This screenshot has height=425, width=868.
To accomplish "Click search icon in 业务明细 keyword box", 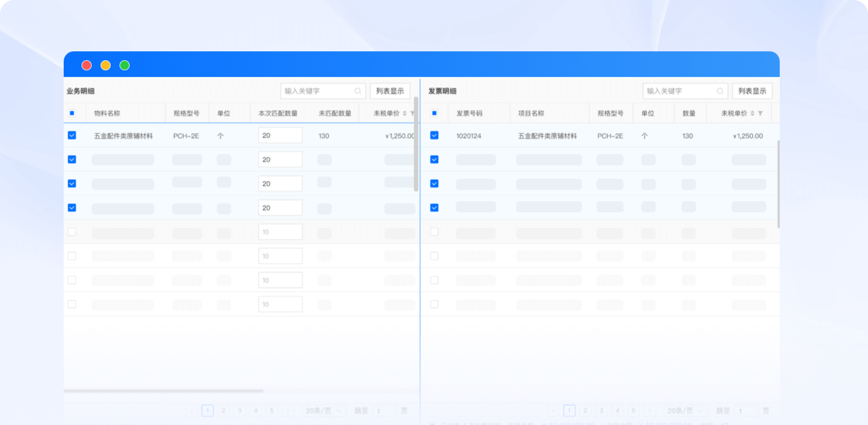I will [358, 91].
